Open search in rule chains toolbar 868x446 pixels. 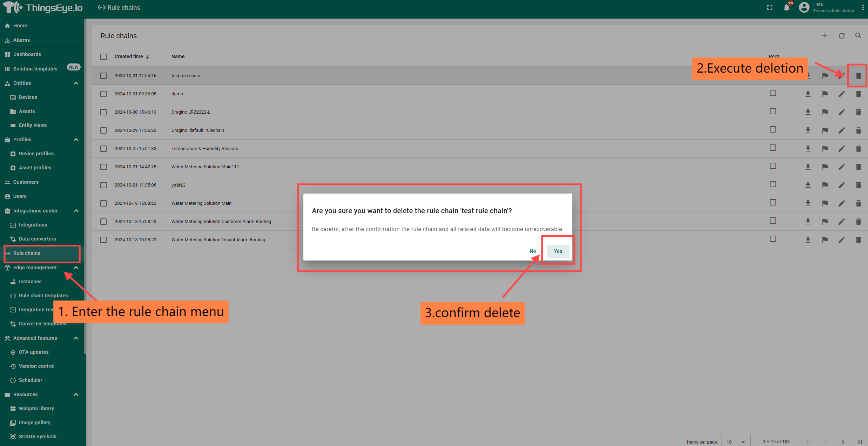(858, 36)
